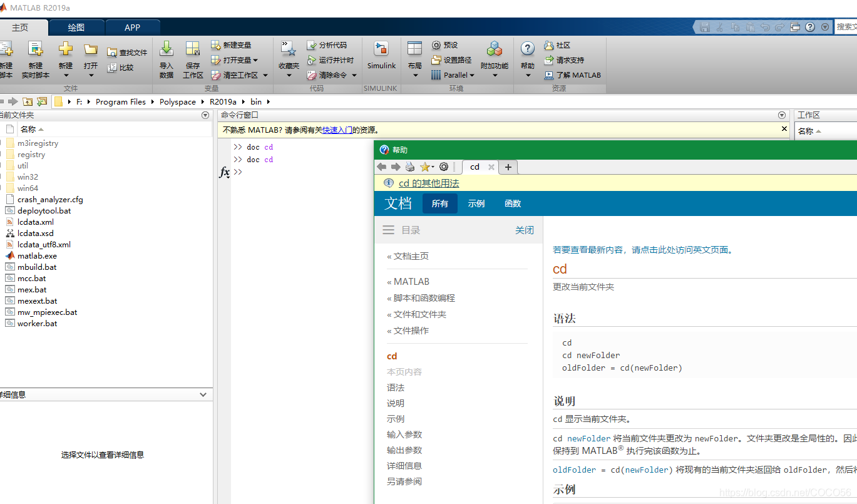
Task: Click the 查找文件 tool
Action: [127, 53]
